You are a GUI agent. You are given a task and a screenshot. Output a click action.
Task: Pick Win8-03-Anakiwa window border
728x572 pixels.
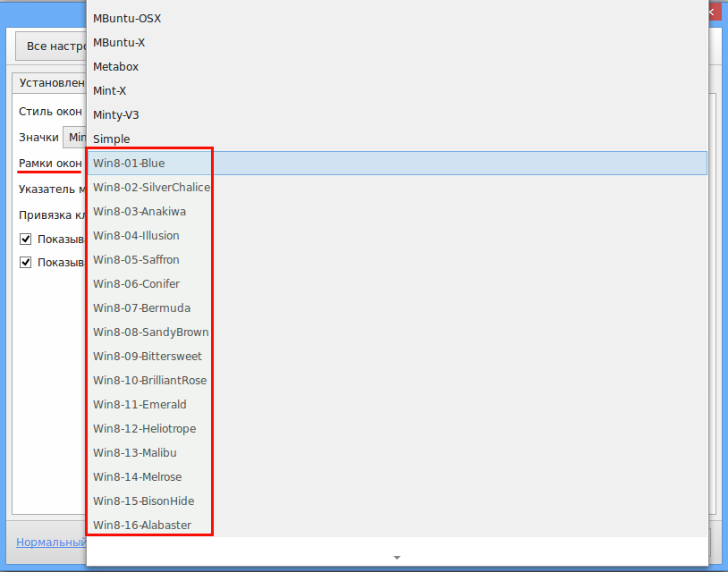pyautogui.click(x=397, y=212)
